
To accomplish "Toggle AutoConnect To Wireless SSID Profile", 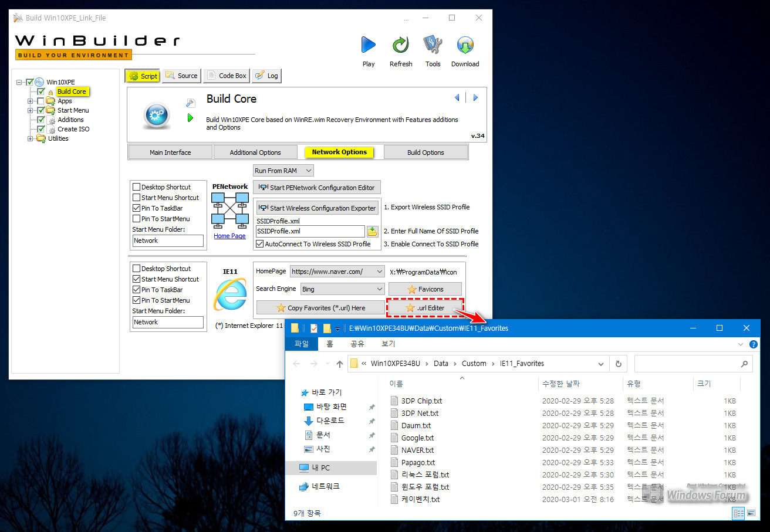I will (260, 244).
